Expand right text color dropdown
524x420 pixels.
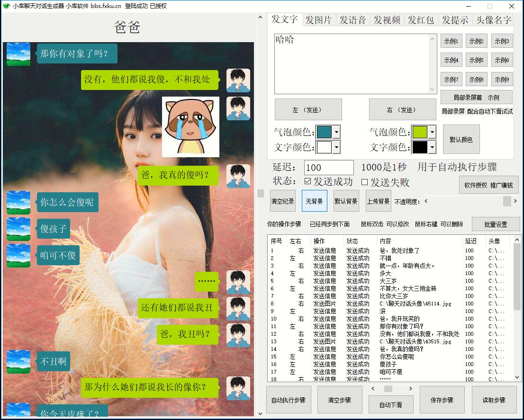432,147
